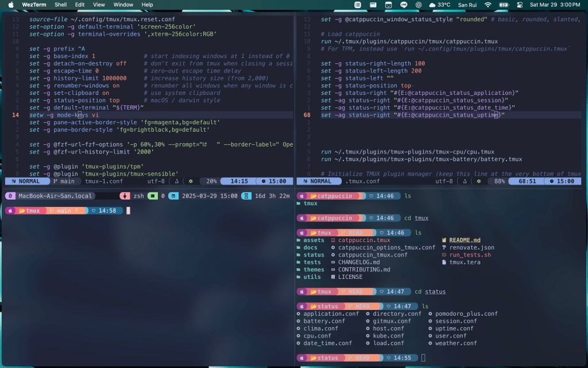Select the themes directory in listing
The image size is (588, 368).
click(x=314, y=270)
